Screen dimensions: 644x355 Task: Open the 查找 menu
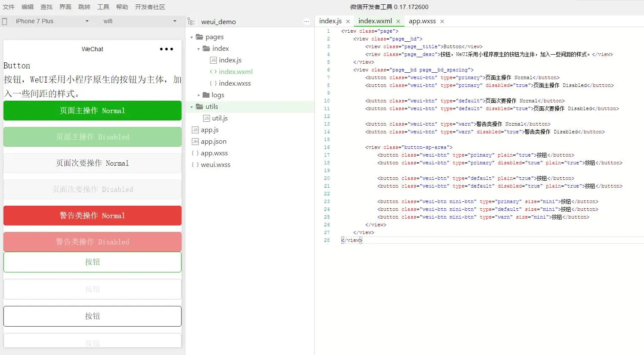tap(46, 7)
